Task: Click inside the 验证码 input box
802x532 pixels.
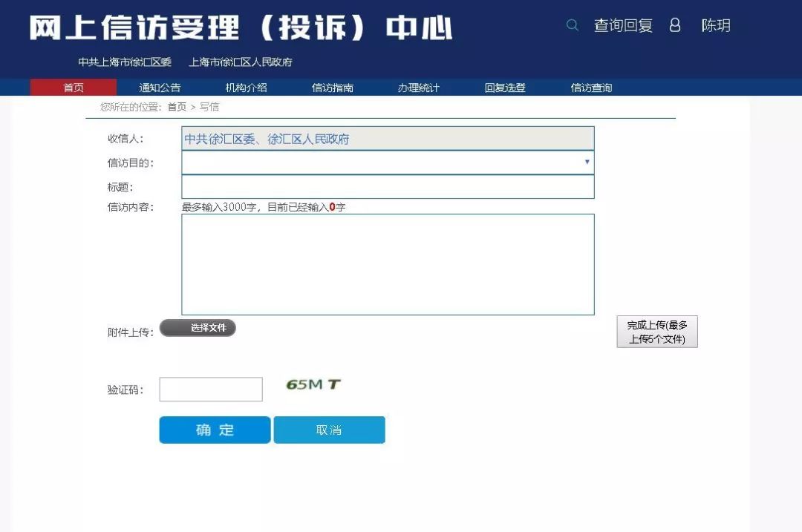Action: click(x=210, y=389)
